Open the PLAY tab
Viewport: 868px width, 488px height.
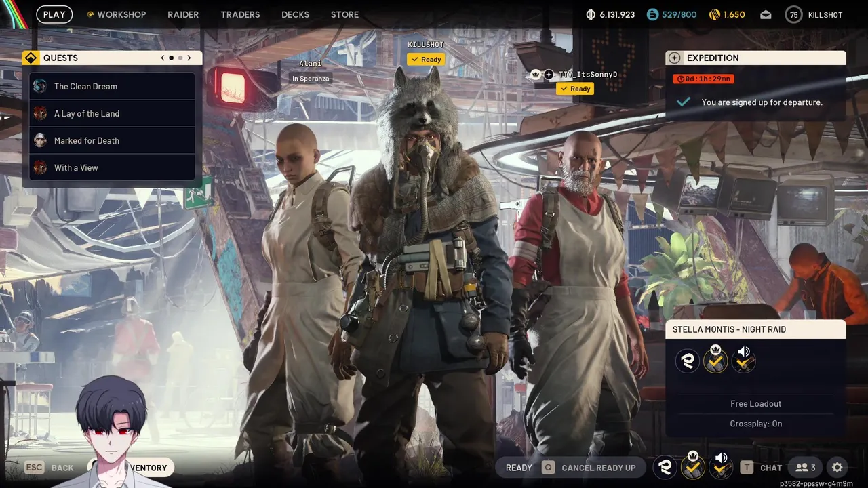click(x=54, y=14)
